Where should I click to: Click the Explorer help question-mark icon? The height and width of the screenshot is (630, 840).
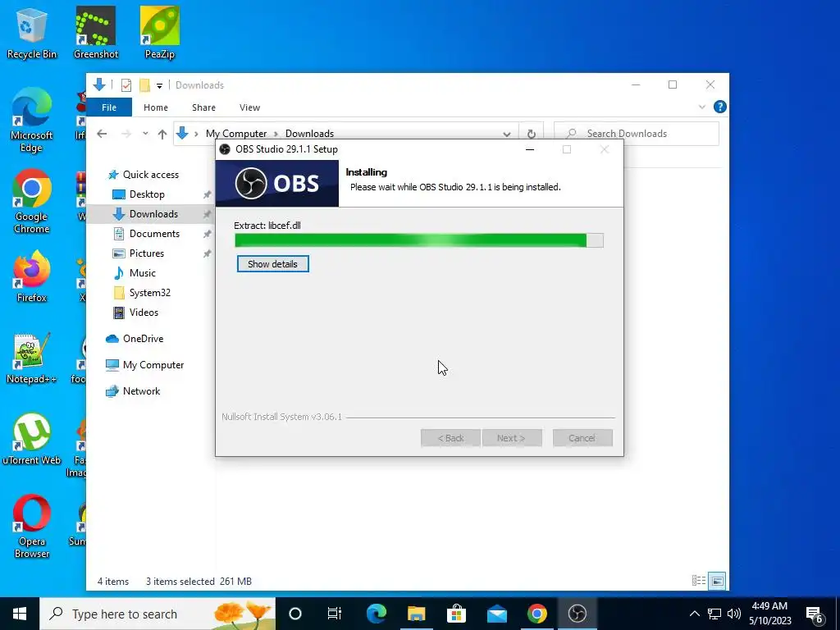tap(720, 107)
